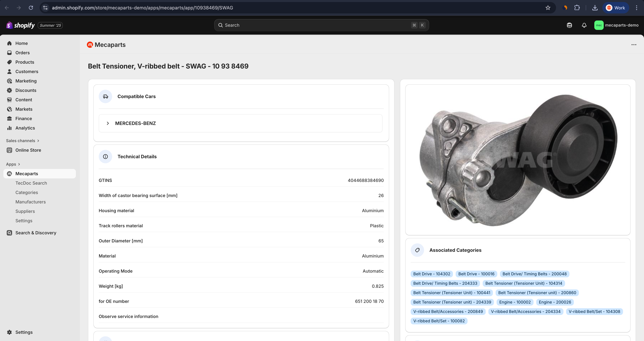Expand the Apps section chevron
The width and height of the screenshot is (644, 341).
19,164
